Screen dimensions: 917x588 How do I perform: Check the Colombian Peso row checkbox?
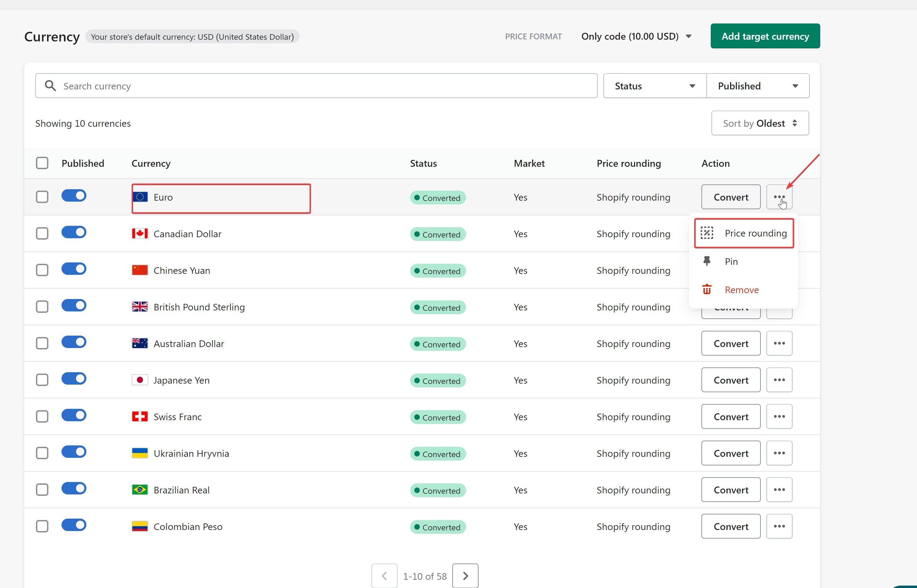(x=42, y=527)
